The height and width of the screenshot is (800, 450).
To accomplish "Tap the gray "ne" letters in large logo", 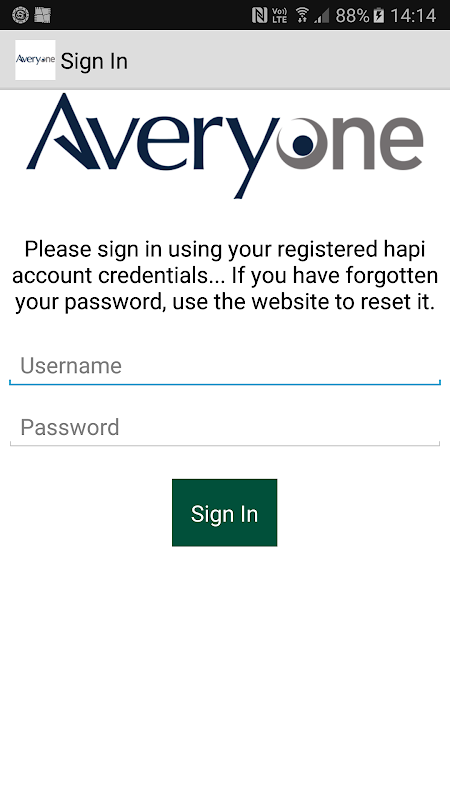I will click(x=378, y=144).
